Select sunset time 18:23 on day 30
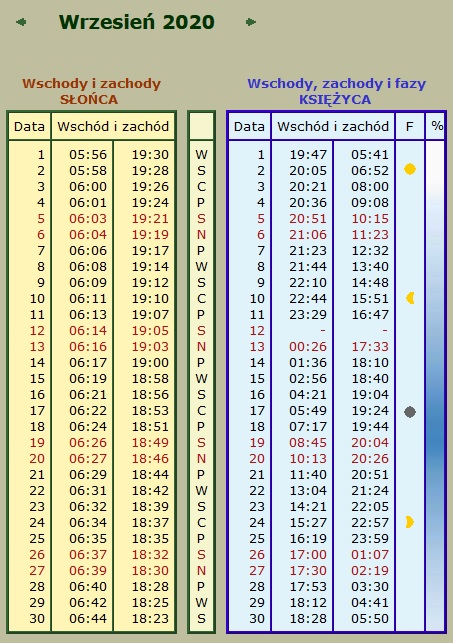The height and width of the screenshot is (643, 453). 150,618
